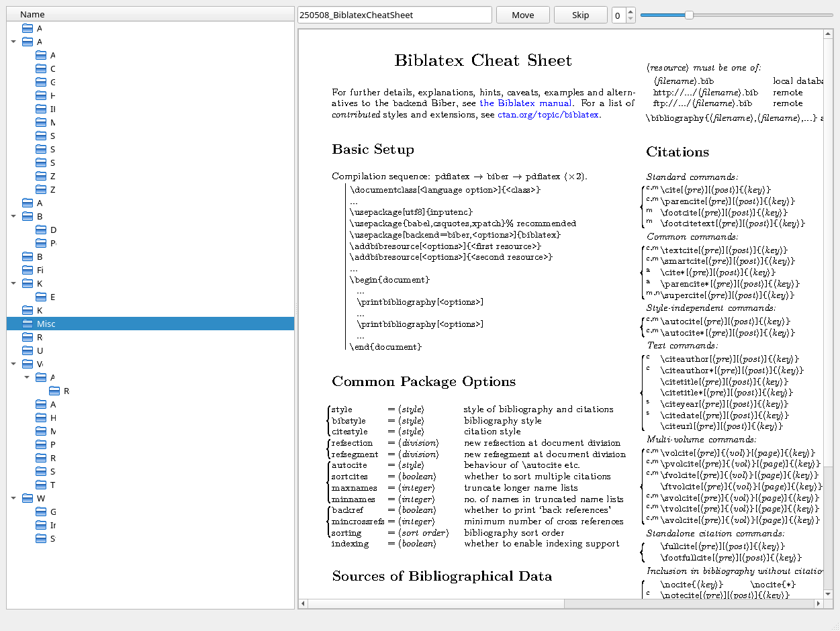Open the ctan.org/topic/biblatex link
This screenshot has height=631, width=840.
tap(549, 115)
